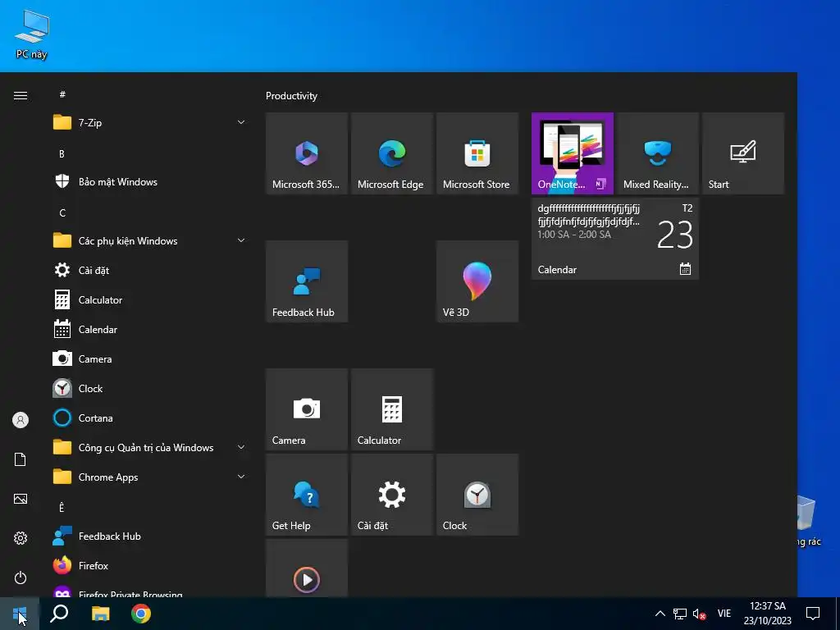Viewport: 840px width, 630px height.
Task: Open Camera in the app list
Action: coord(149,359)
